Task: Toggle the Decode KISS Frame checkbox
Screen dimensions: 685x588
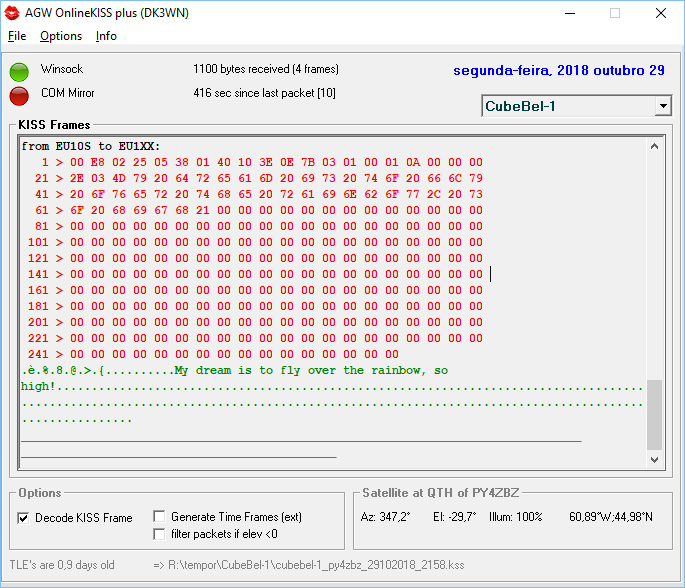Action: coord(23,518)
